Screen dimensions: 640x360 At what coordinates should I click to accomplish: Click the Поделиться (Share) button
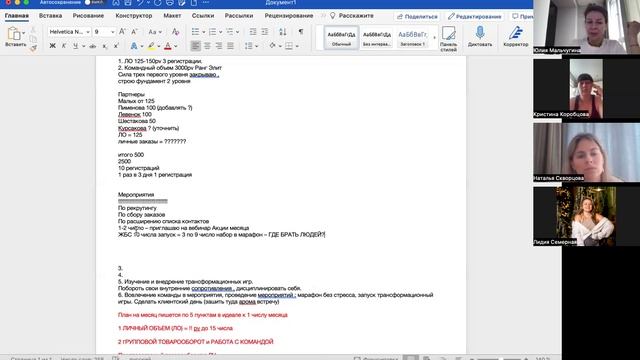pyautogui.click(x=417, y=16)
